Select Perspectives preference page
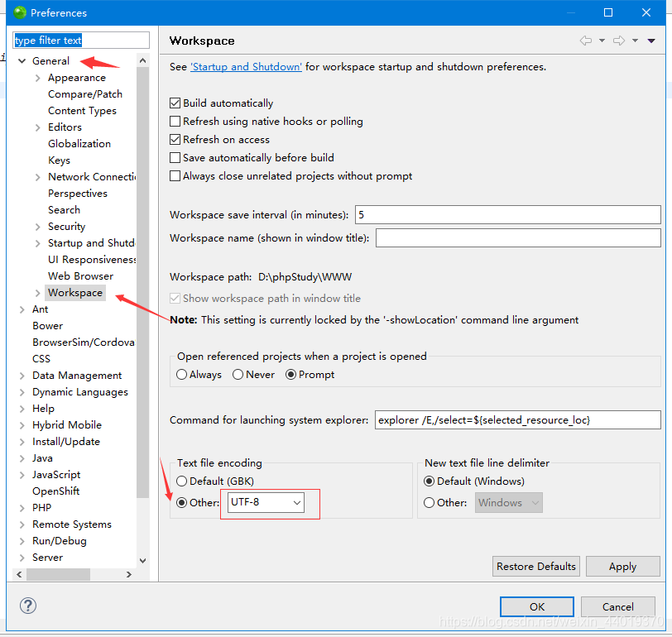Viewport: 672px width, 637px height. click(78, 194)
